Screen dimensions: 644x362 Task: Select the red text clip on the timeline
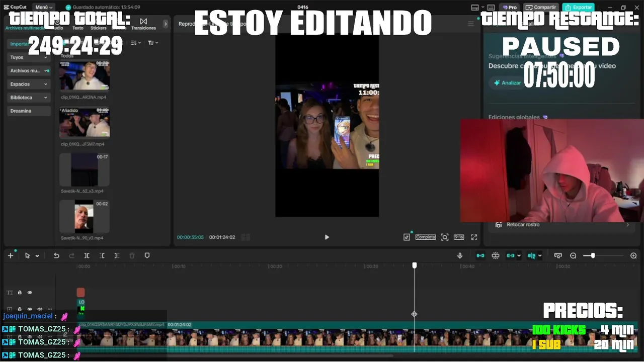(80, 292)
